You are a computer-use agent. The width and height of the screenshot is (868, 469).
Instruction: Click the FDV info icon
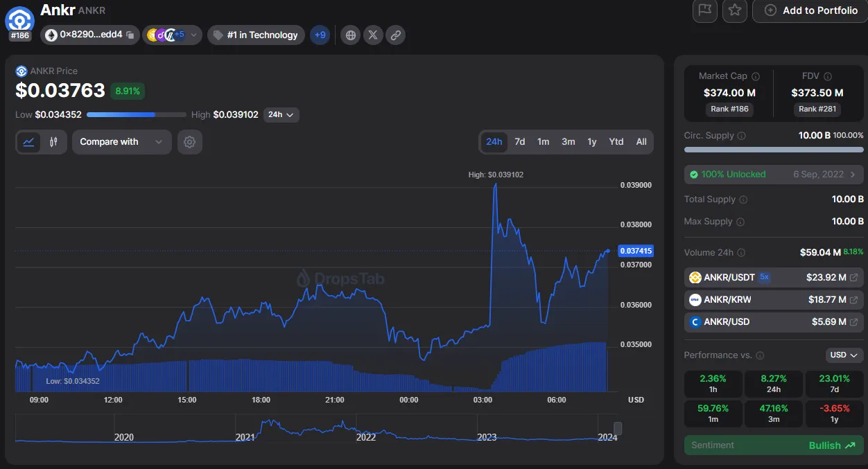(828, 77)
